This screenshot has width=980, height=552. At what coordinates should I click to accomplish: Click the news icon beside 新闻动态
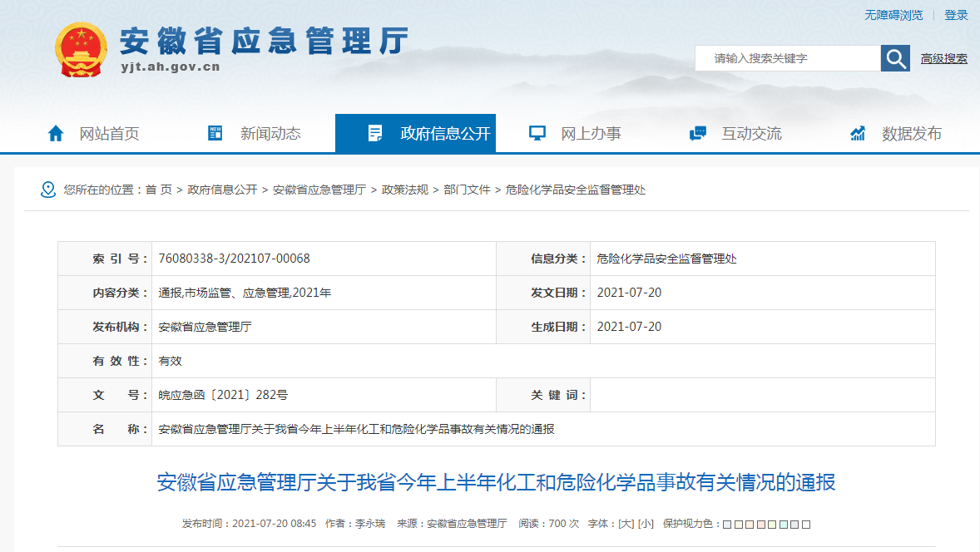click(215, 133)
